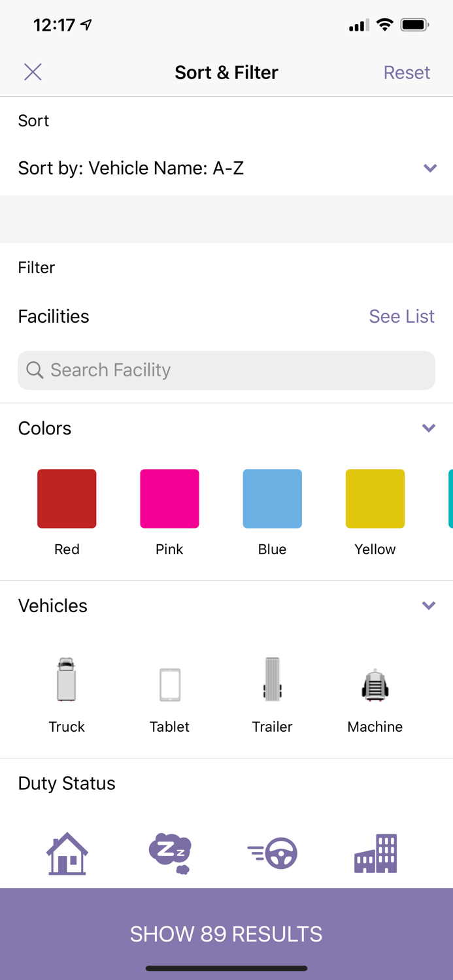Select the Yellow color swatch

pos(375,498)
